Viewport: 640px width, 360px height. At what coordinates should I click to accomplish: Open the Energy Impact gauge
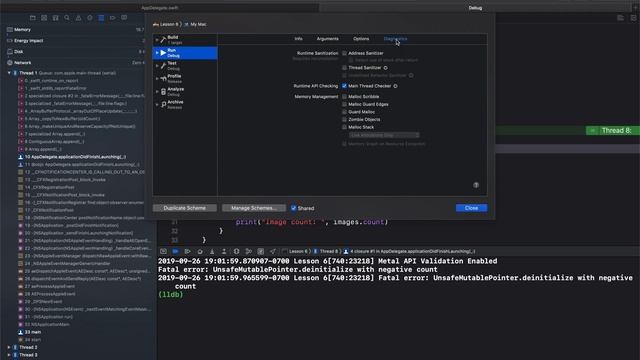76,40
